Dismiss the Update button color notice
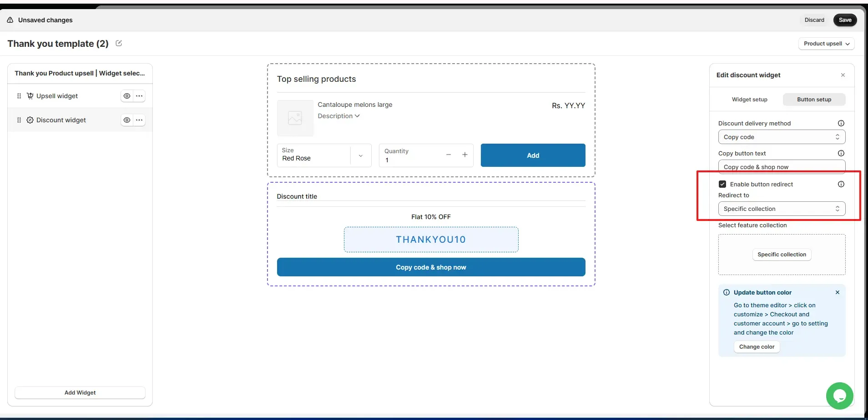The height and width of the screenshot is (420, 868). click(838, 292)
